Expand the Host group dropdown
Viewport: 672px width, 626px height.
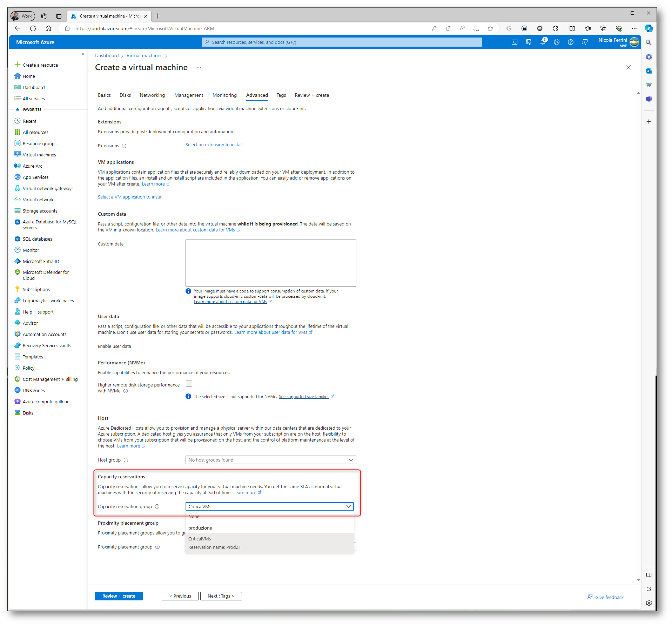(271, 460)
